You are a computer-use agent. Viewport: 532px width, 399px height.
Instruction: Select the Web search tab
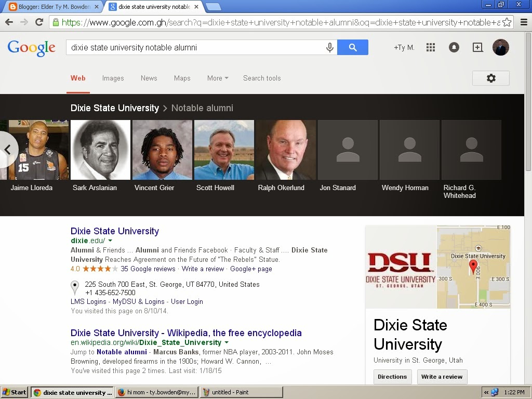point(78,78)
